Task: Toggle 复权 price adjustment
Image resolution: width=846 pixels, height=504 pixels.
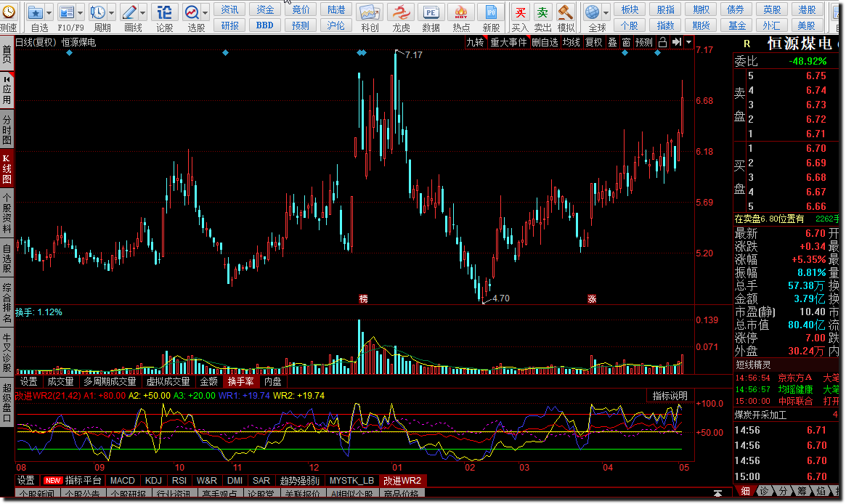Action: point(593,42)
